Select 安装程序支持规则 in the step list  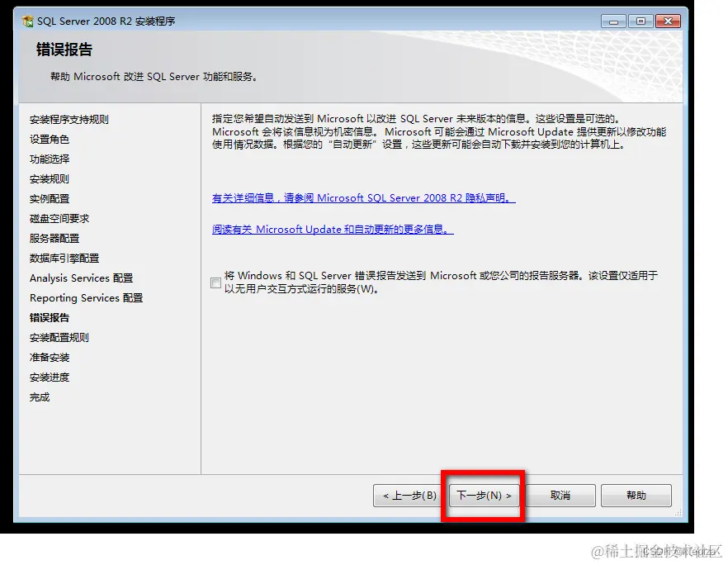(69, 120)
